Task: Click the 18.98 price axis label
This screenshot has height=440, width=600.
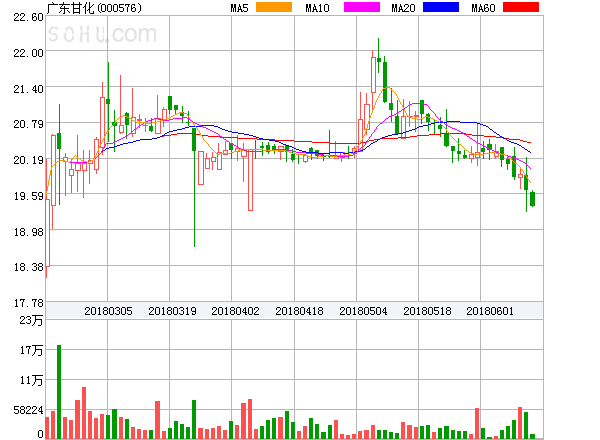Action: click(28, 232)
